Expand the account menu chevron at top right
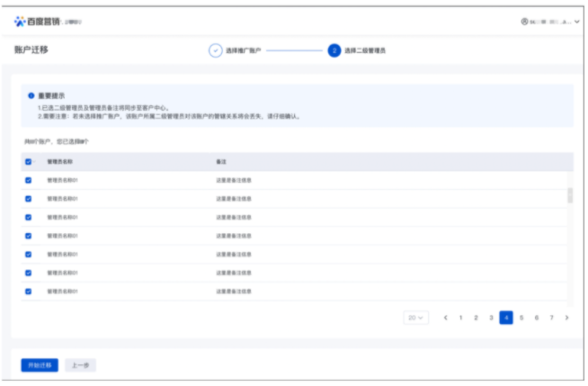 click(576, 21)
